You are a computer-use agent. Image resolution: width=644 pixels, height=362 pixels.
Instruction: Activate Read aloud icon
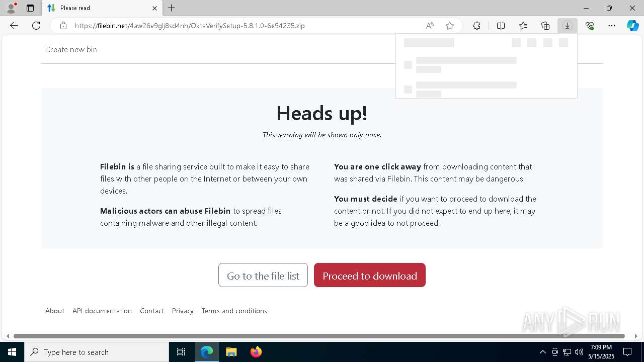point(430,26)
